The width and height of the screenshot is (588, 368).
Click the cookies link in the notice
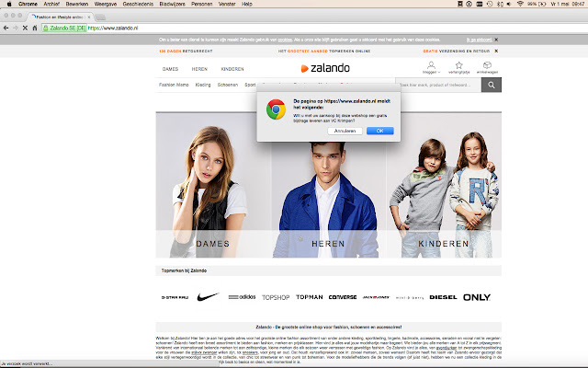coord(285,40)
